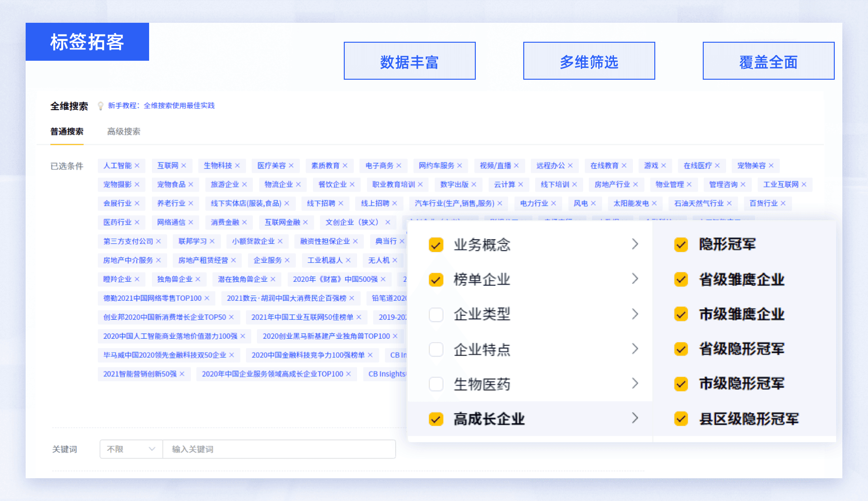
Task: Click the 多维筛选 button
Action: [588, 61]
